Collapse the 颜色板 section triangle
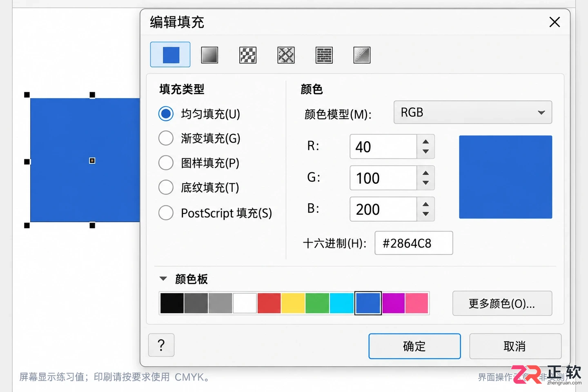 click(163, 278)
